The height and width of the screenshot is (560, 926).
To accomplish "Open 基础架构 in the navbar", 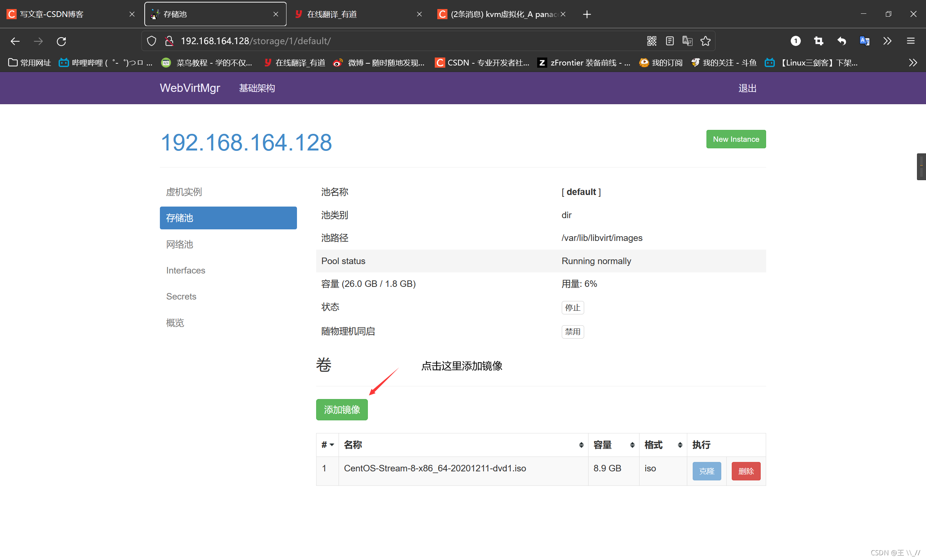I will pyautogui.click(x=257, y=88).
